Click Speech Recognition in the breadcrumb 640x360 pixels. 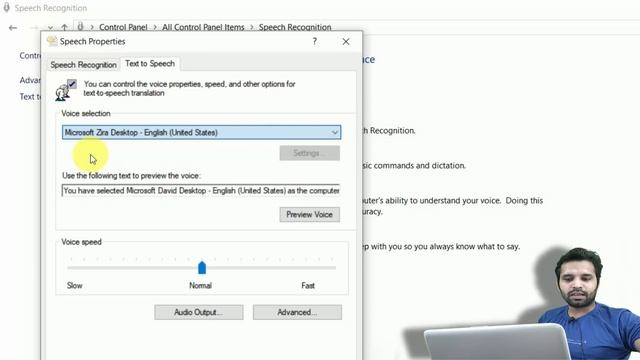[x=295, y=27]
